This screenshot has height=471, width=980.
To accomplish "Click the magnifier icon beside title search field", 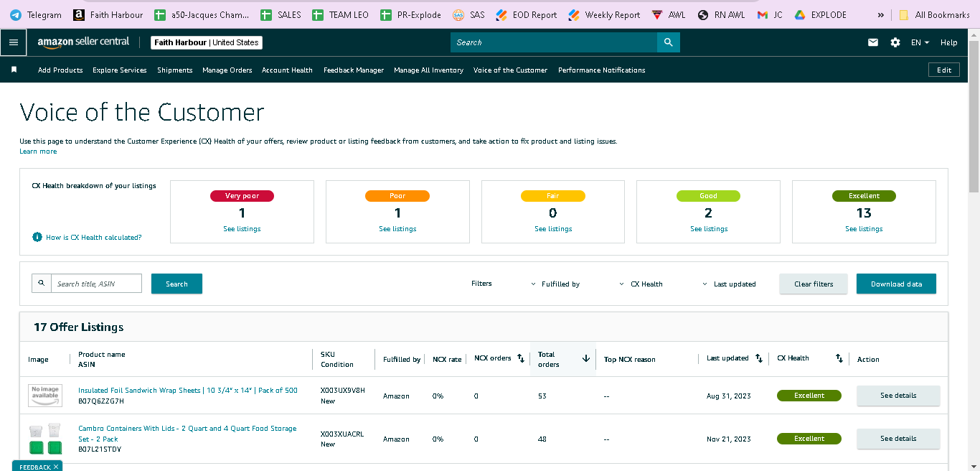I will point(41,284).
